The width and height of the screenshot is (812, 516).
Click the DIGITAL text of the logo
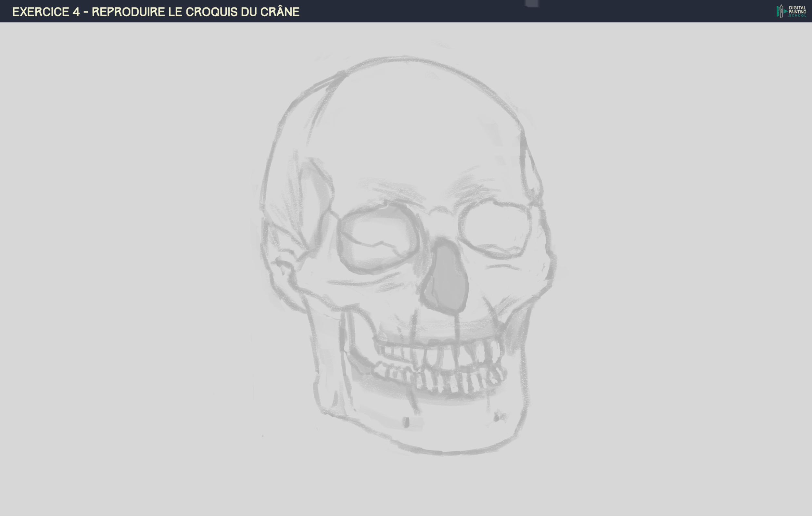(798, 8)
